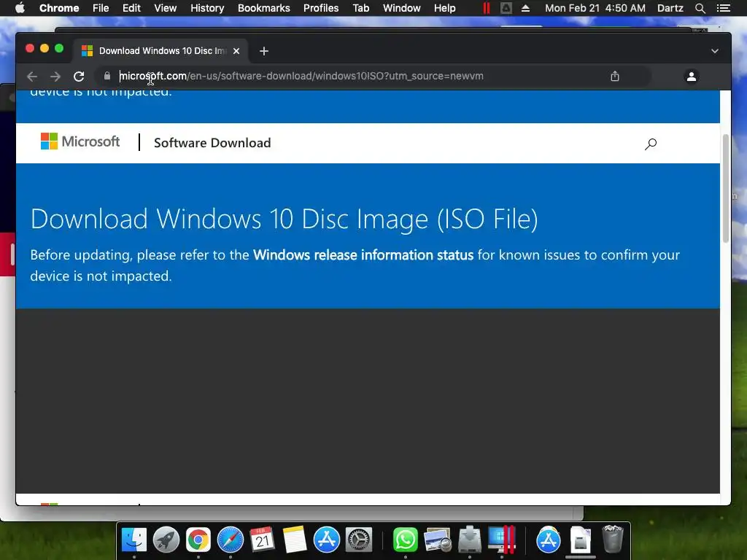Open Calendar from the Dock

click(x=263, y=540)
